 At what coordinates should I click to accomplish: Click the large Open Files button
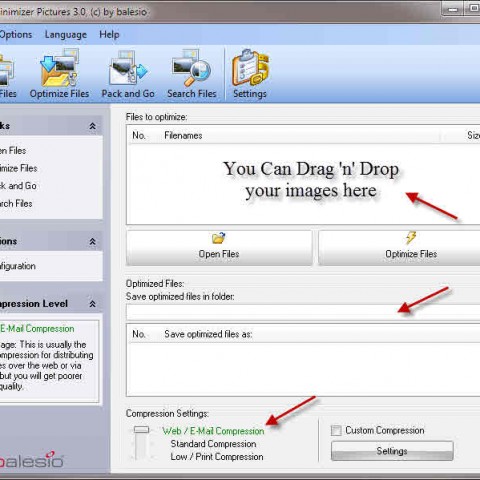[x=219, y=248]
